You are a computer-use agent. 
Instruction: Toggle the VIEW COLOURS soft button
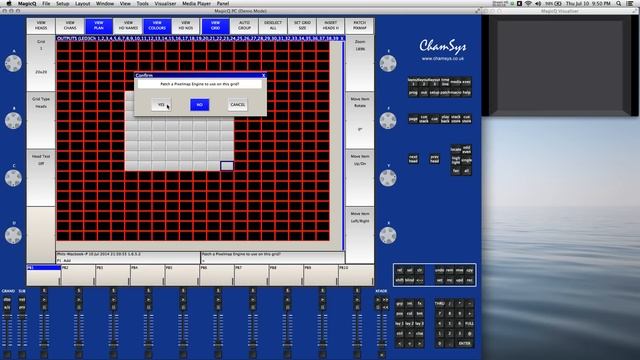click(157, 26)
